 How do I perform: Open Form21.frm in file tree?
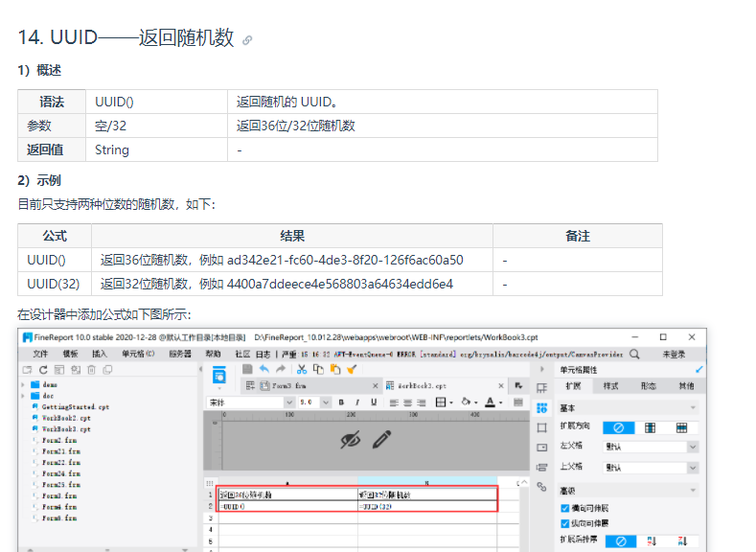point(60,451)
